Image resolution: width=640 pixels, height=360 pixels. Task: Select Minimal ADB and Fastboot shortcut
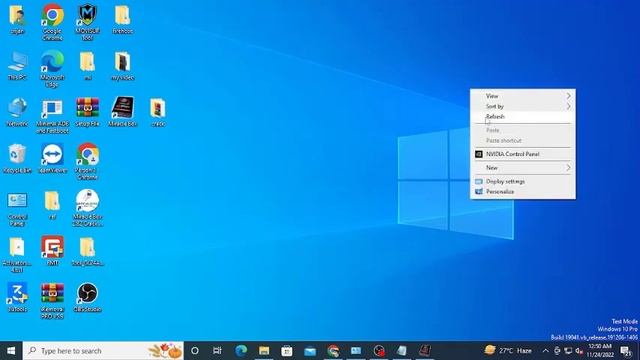coord(52,115)
